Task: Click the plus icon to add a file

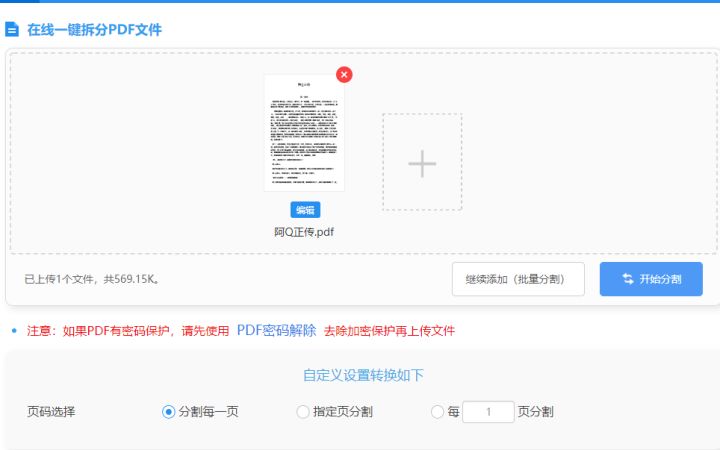Action: (x=422, y=162)
